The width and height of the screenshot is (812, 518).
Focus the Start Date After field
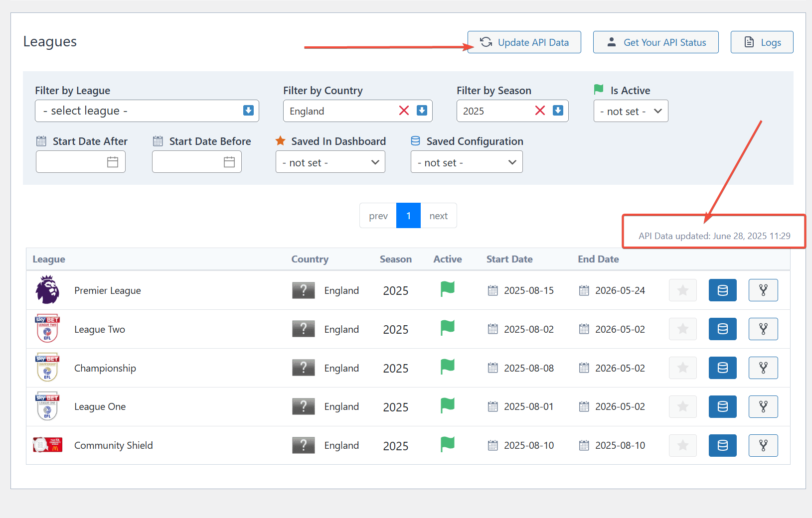click(x=81, y=162)
